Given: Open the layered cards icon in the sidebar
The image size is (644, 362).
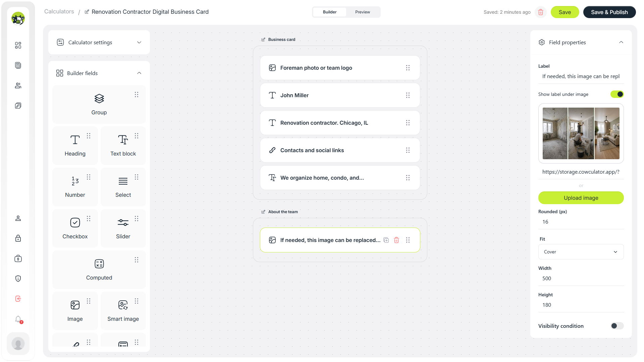Looking at the screenshot, I should pyautogui.click(x=18, y=106).
